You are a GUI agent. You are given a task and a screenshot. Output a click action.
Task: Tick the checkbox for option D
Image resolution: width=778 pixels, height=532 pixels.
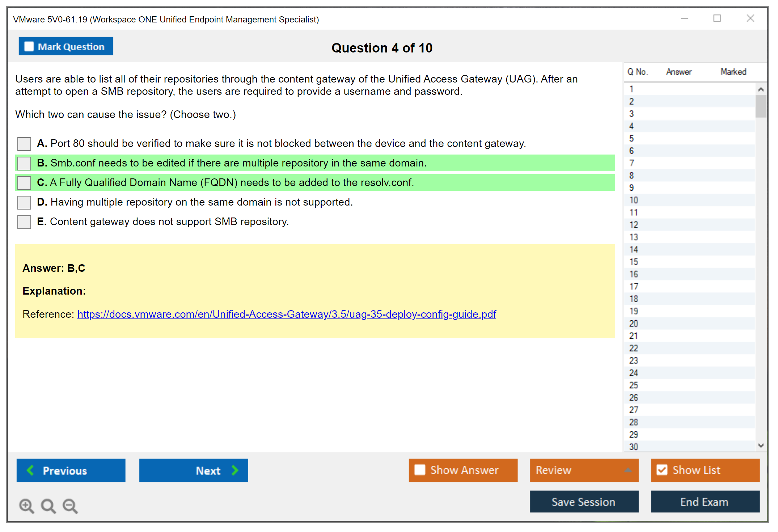coord(24,202)
